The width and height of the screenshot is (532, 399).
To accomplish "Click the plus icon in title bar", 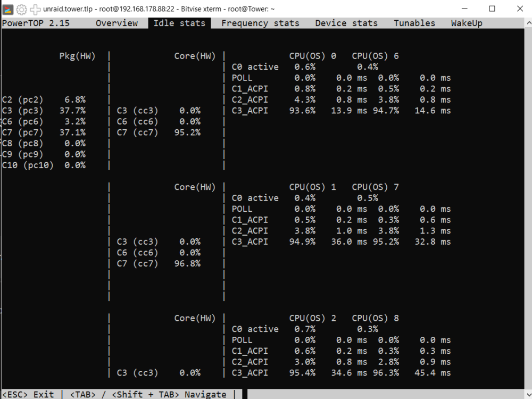I will pyautogui.click(x=35, y=9).
